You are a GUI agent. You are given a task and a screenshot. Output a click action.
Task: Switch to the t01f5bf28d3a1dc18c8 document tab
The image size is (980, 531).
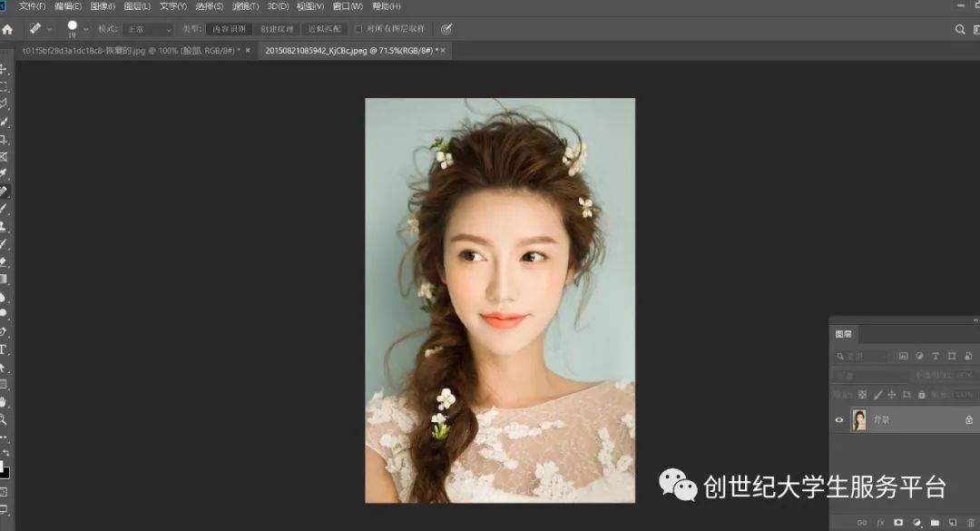coord(127,51)
